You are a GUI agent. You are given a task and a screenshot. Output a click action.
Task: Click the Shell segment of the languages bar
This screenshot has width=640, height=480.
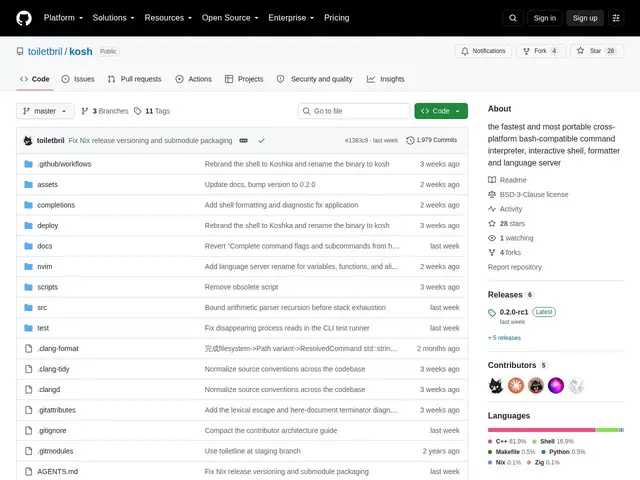pos(607,430)
